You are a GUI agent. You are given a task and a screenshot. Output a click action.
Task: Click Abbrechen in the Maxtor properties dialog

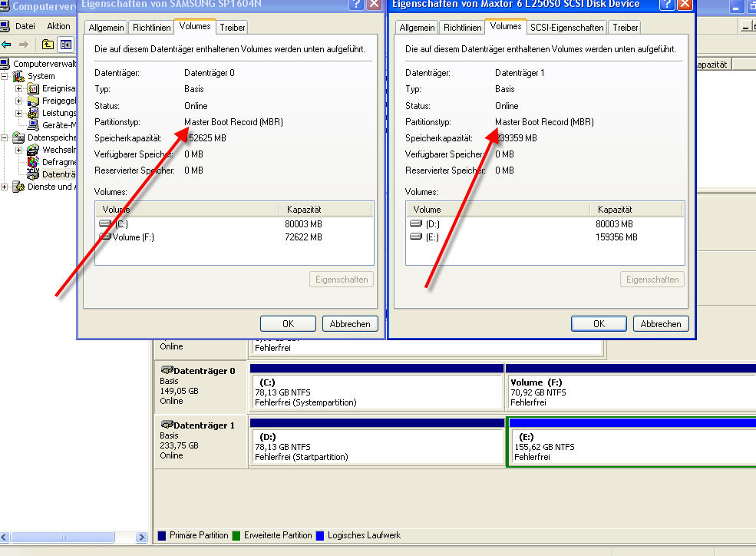pyautogui.click(x=661, y=324)
